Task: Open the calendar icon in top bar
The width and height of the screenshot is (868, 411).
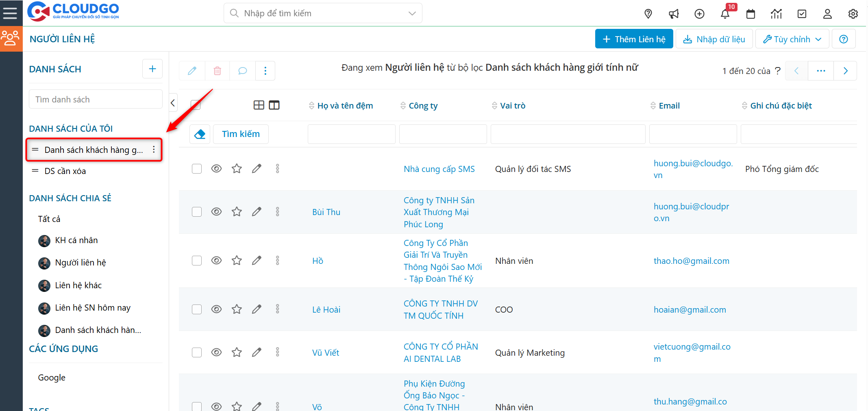Action: pos(751,14)
